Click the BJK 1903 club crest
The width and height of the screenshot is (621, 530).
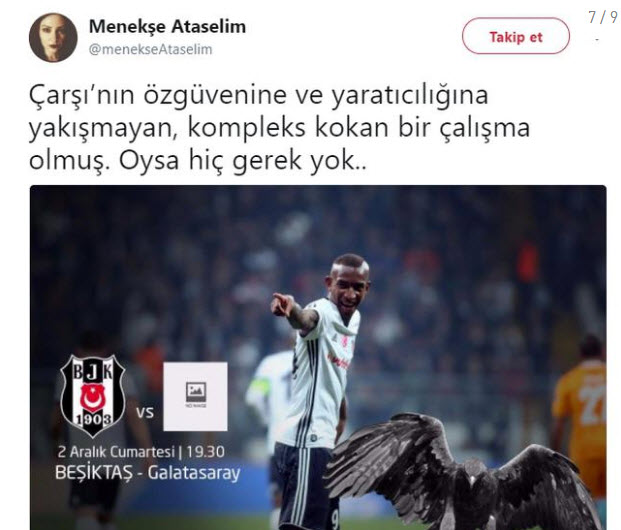coord(93,396)
